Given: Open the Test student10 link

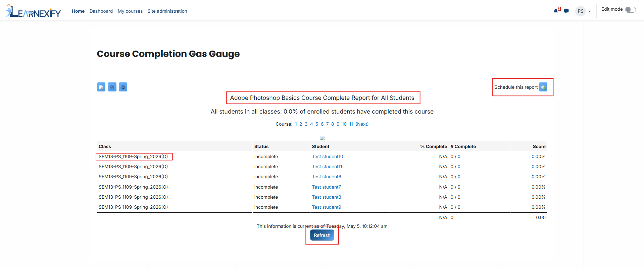Looking at the screenshot, I should click(x=328, y=156).
